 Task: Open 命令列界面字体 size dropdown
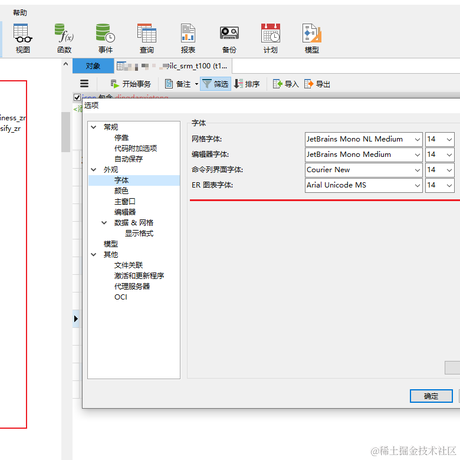tap(440, 170)
